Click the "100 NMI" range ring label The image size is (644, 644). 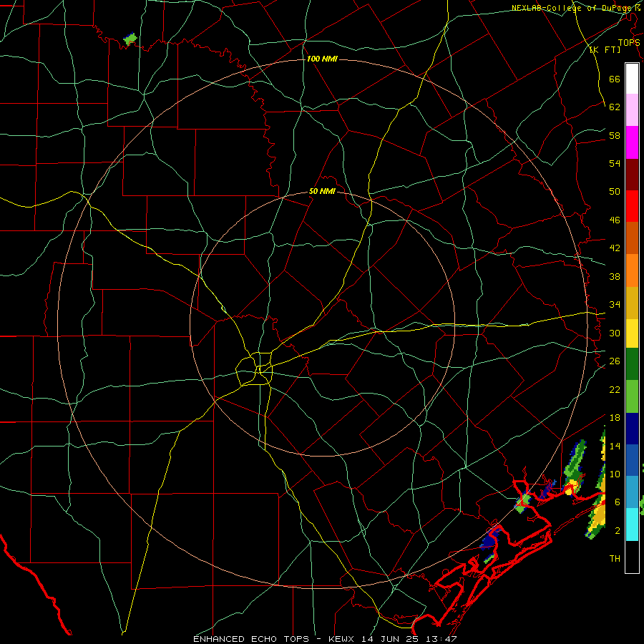click(322, 59)
